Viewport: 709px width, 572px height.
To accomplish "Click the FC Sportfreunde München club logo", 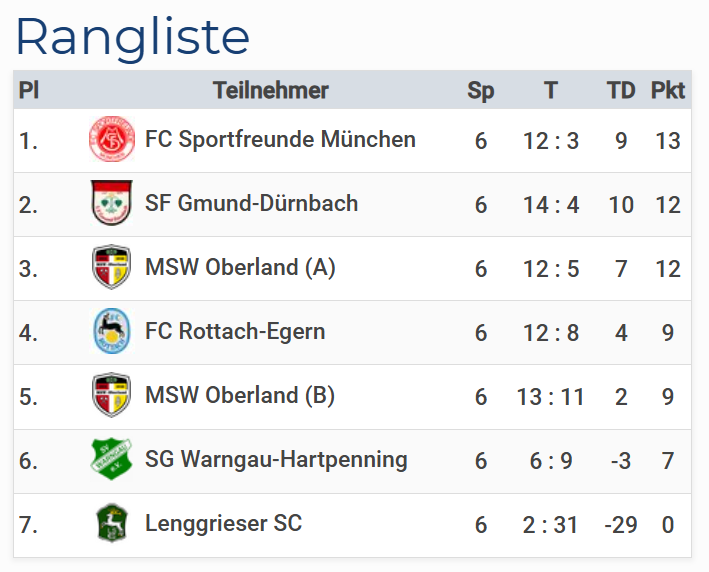I will 111,140.
